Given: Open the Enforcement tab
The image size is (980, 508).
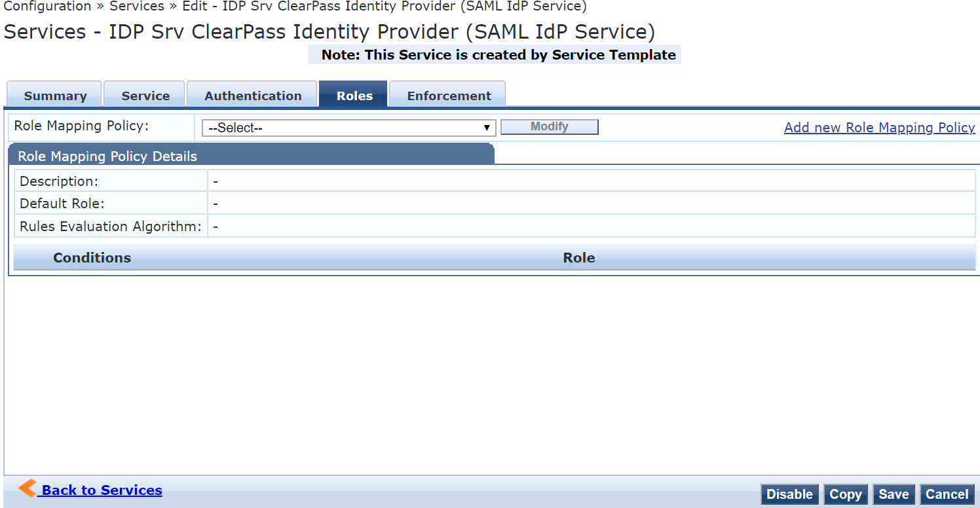Looking at the screenshot, I should 448,94.
